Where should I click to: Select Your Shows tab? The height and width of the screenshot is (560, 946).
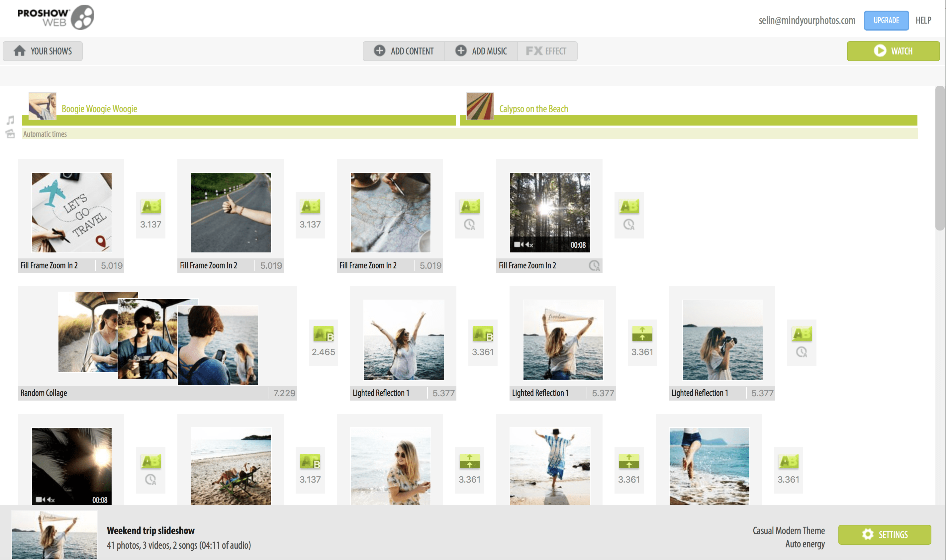pyautogui.click(x=44, y=51)
